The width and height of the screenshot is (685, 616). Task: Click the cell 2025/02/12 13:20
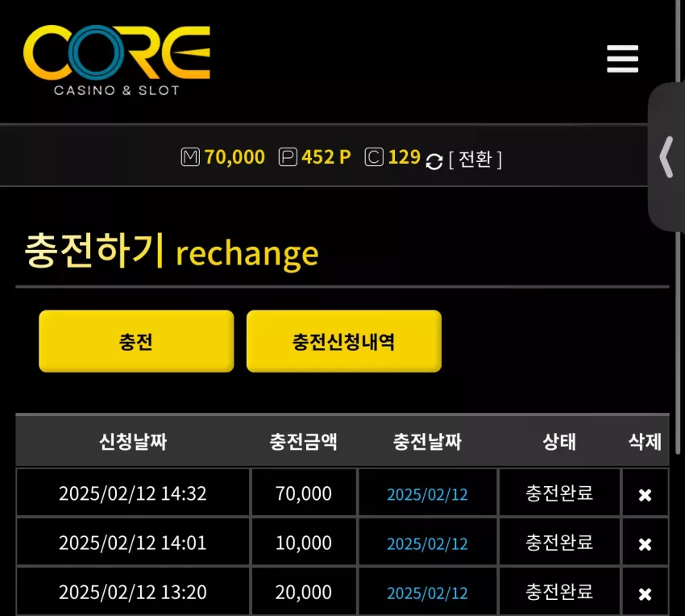133,592
